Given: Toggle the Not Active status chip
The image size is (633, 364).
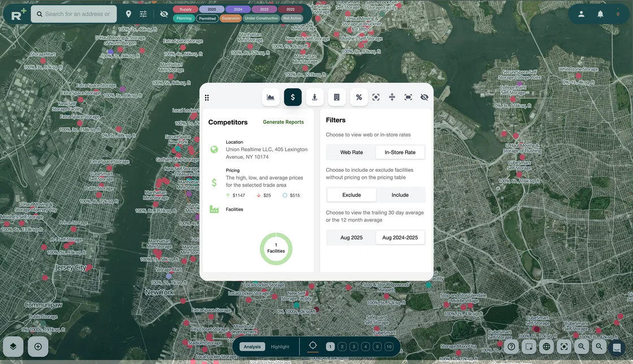Looking at the screenshot, I should (x=292, y=18).
